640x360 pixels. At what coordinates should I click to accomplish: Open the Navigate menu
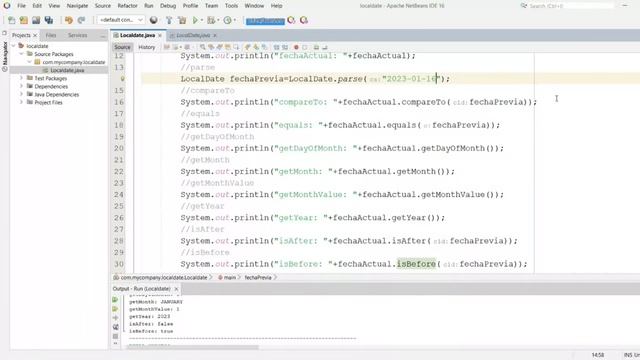tap(77, 6)
